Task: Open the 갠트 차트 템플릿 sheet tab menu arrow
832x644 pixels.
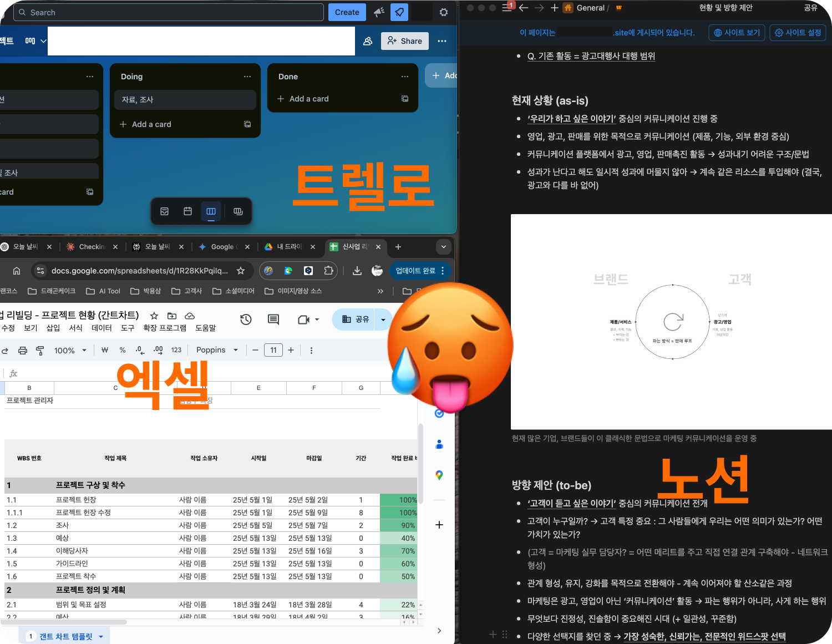Action: (101, 637)
